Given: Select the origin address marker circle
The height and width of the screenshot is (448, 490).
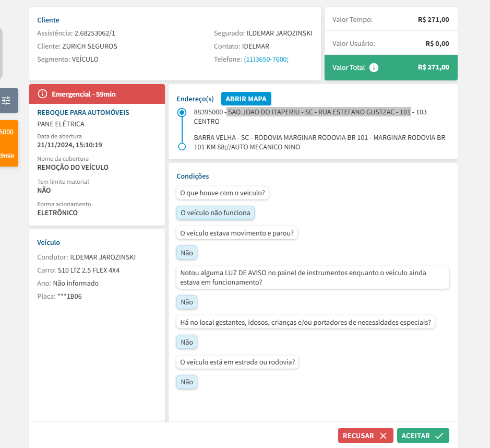Looking at the screenshot, I should [x=182, y=112].
